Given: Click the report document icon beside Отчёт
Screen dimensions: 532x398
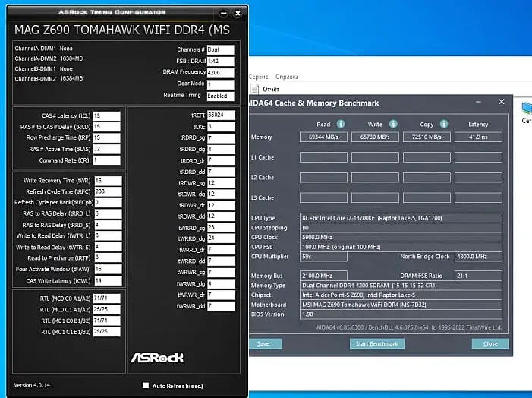Looking at the screenshot, I should coord(254,89).
